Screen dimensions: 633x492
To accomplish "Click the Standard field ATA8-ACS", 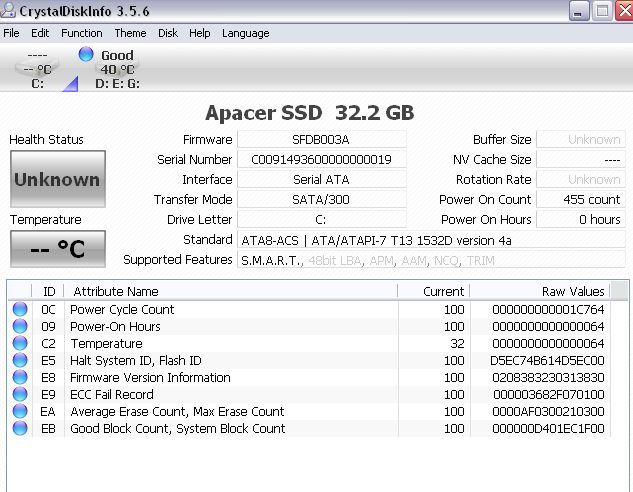I will point(431,240).
